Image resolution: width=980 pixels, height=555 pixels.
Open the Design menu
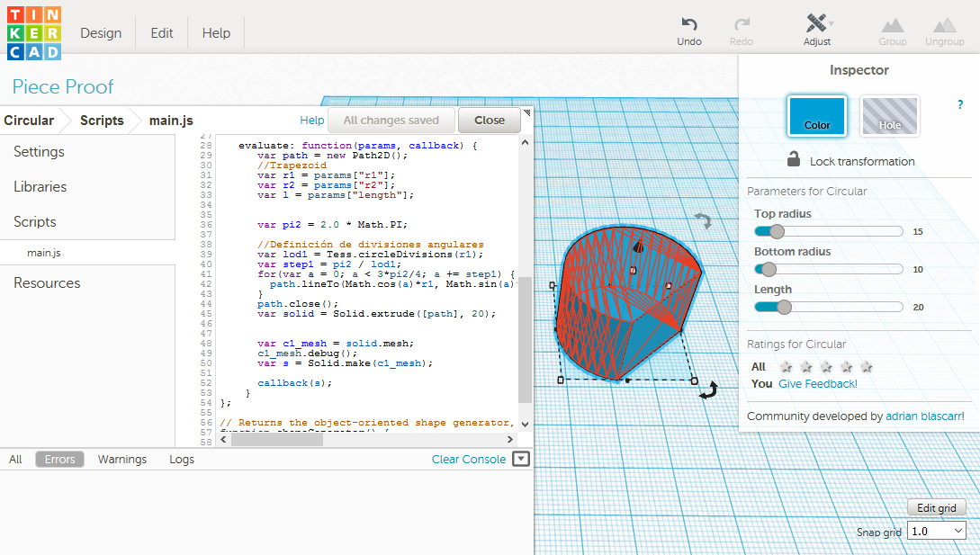click(x=101, y=33)
